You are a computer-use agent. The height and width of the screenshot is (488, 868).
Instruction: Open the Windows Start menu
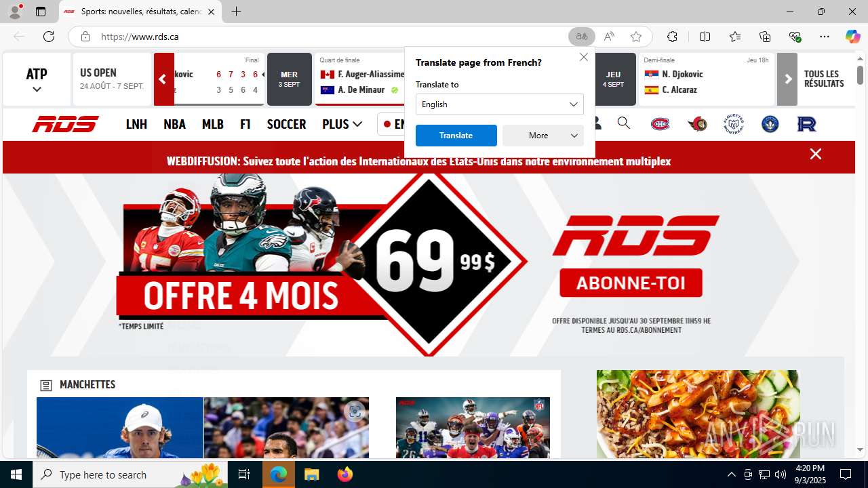pos(16,474)
